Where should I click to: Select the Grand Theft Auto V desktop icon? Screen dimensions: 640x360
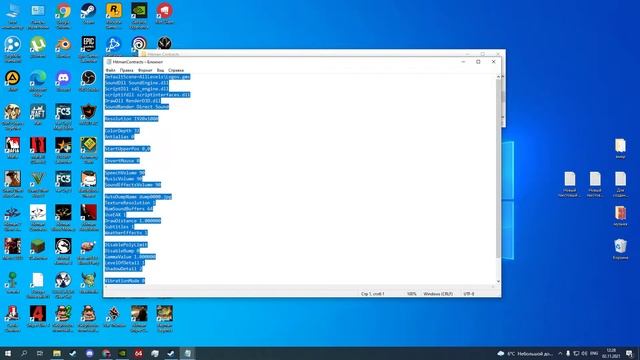[38, 184]
